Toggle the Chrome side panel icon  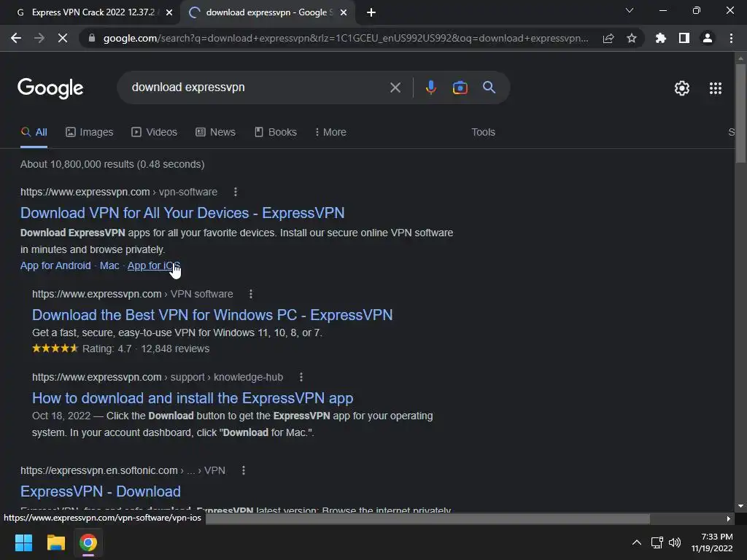(684, 38)
